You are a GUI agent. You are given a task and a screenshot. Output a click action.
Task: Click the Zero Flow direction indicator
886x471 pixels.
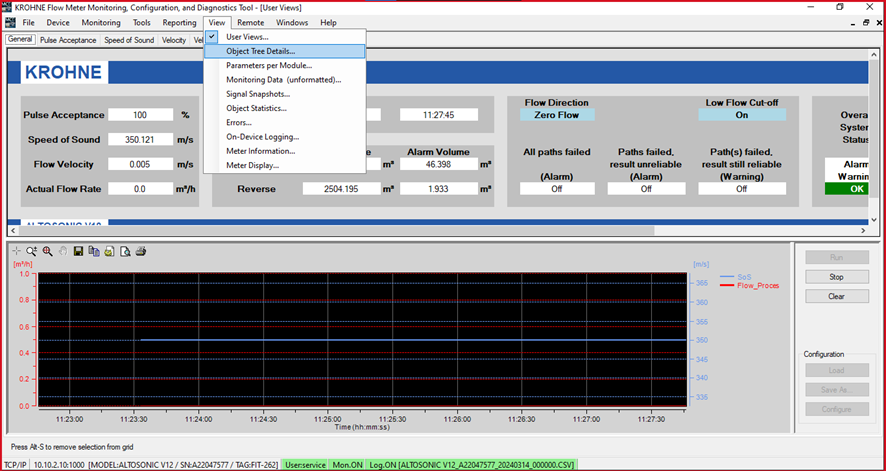tap(557, 115)
